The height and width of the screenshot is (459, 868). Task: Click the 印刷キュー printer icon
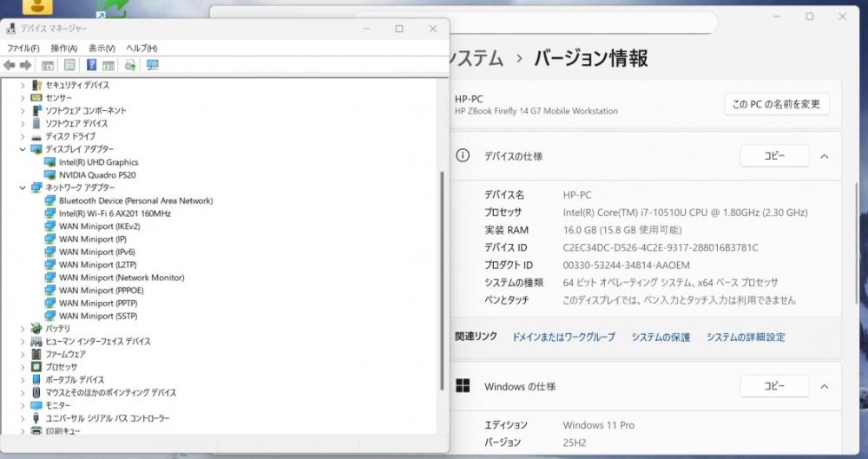pyautogui.click(x=36, y=430)
